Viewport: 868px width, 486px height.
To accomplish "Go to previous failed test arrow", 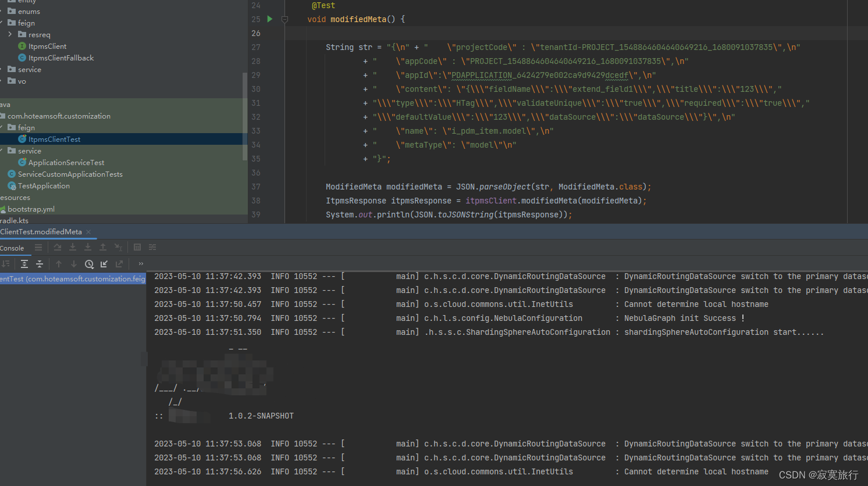I will click(59, 264).
